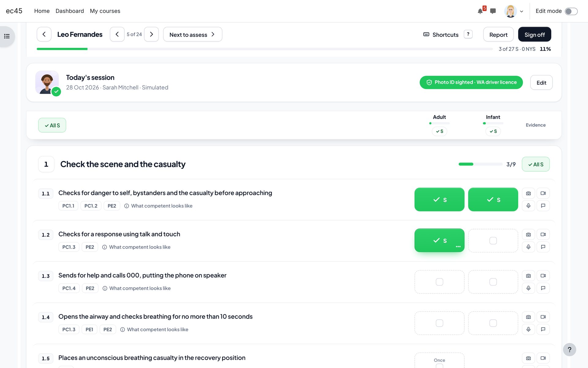Expand What competent looks like for 1.1
Image resolution: width=588 pixels, height=368 pixels.
coord(158,206)
